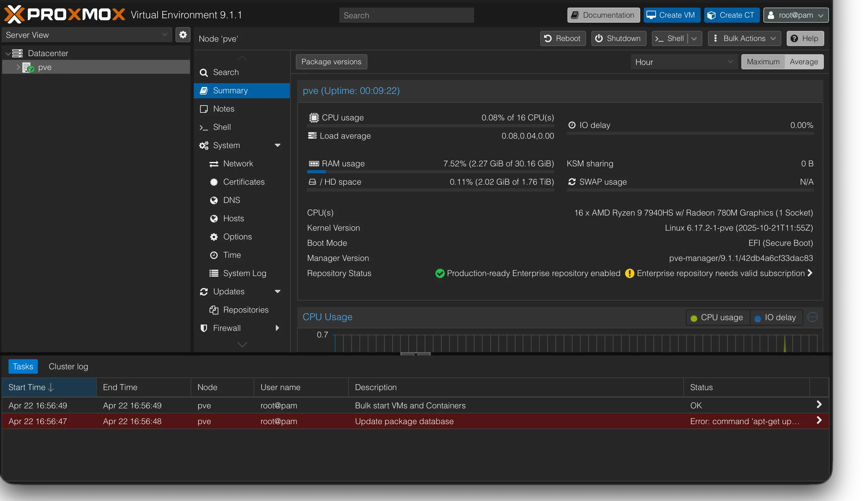The image size is (868, 501).
Task: Open the Notes section
Action: 242,109
